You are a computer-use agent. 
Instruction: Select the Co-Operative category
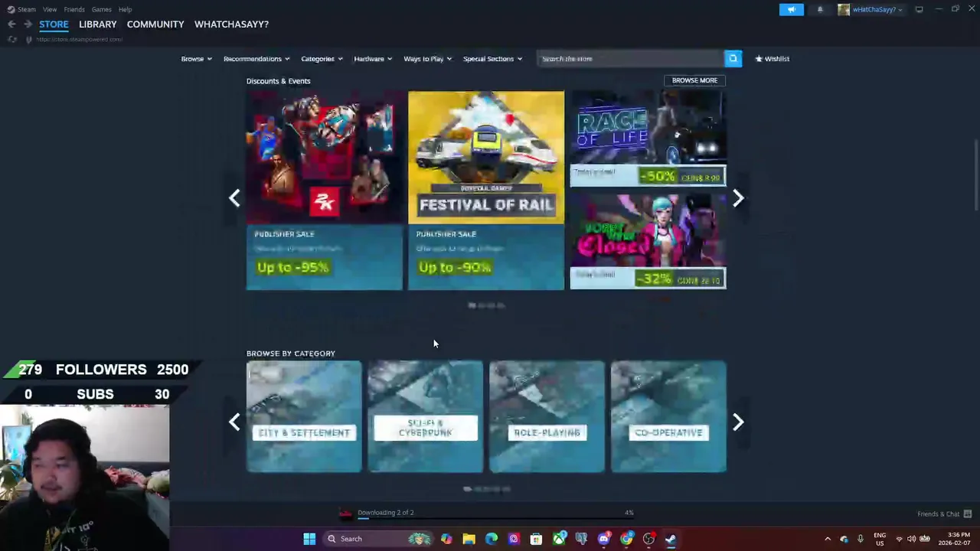[x=668, y=416]
